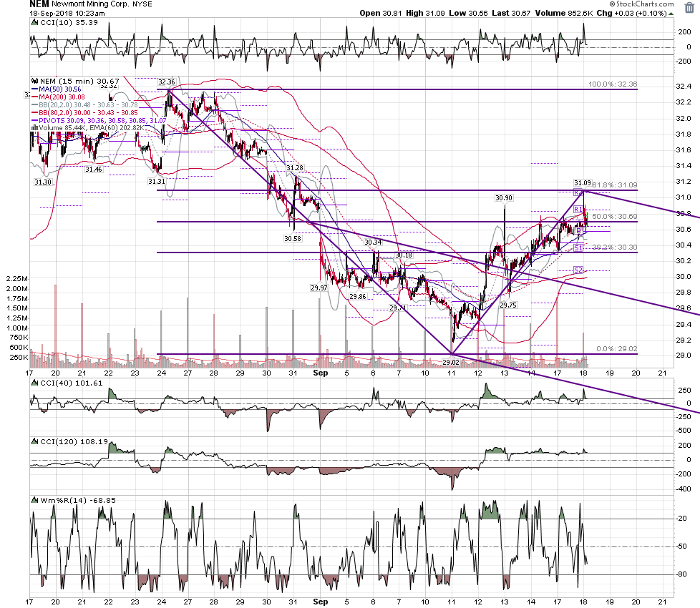Click the Wm%R(14) -68.85 indicator label

point(78,501)
